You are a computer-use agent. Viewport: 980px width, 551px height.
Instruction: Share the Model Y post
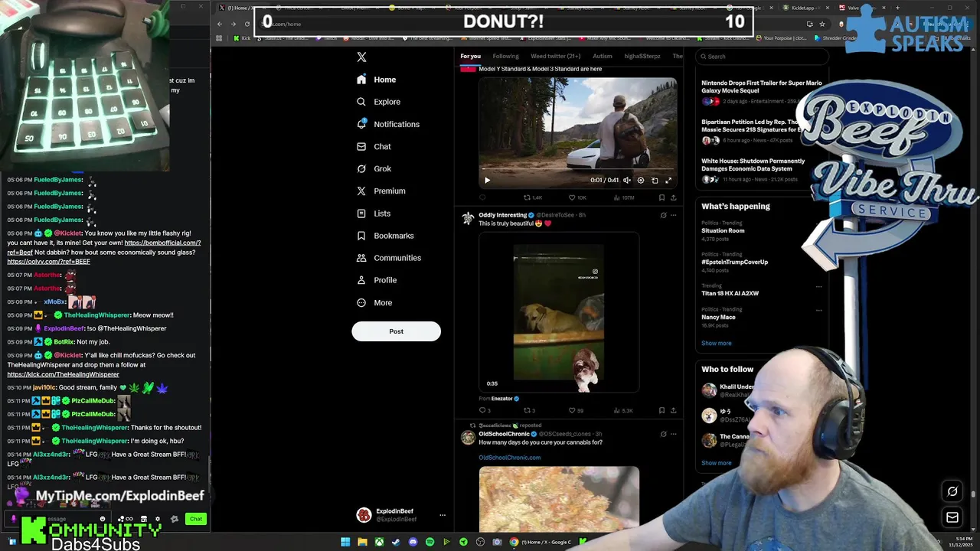[x=673, y=197]
